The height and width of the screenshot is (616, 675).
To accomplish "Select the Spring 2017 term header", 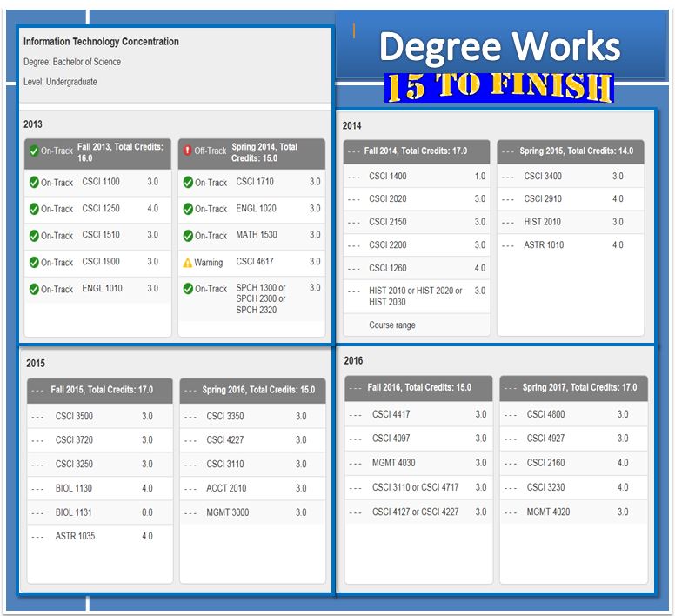I will [x=579, y=388].
